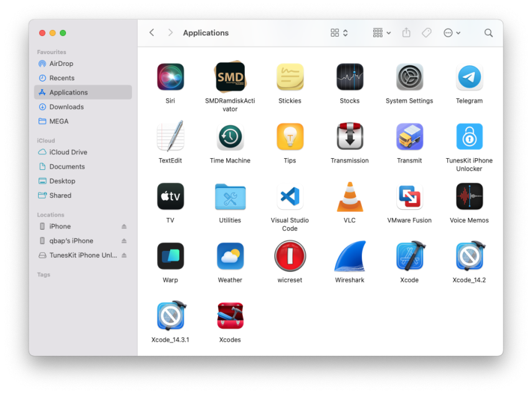The width and height of the screenshot is (532, 394).
Task: Click the VMware Fusion app icon
Action: pos(409,196)
